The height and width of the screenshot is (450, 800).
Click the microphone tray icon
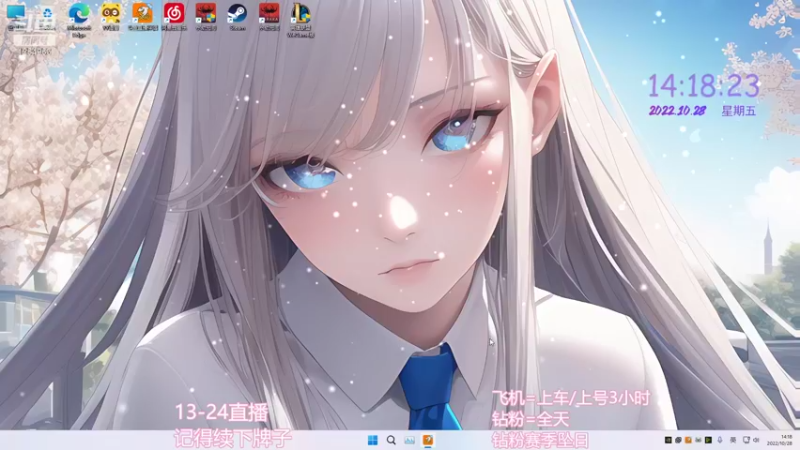coord(720,440)
